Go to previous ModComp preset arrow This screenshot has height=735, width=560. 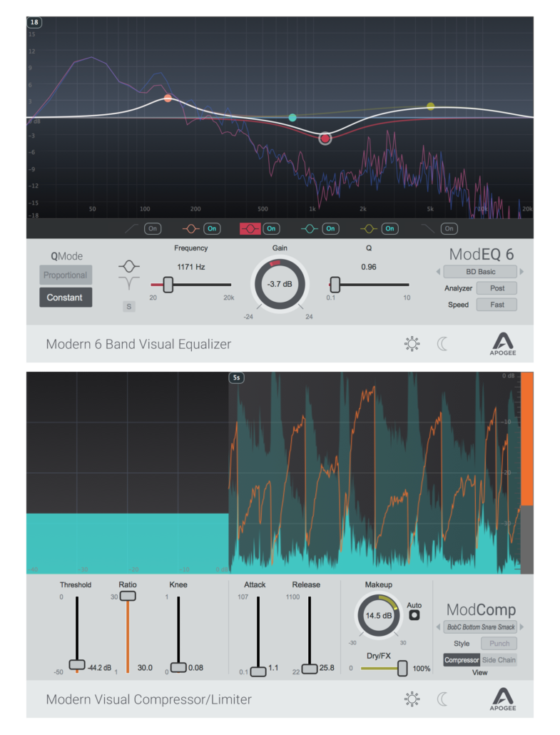[x=438, y=627]
